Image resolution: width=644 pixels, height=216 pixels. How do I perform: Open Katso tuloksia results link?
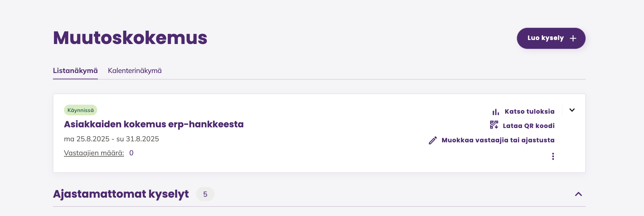(x=529, y=111)
